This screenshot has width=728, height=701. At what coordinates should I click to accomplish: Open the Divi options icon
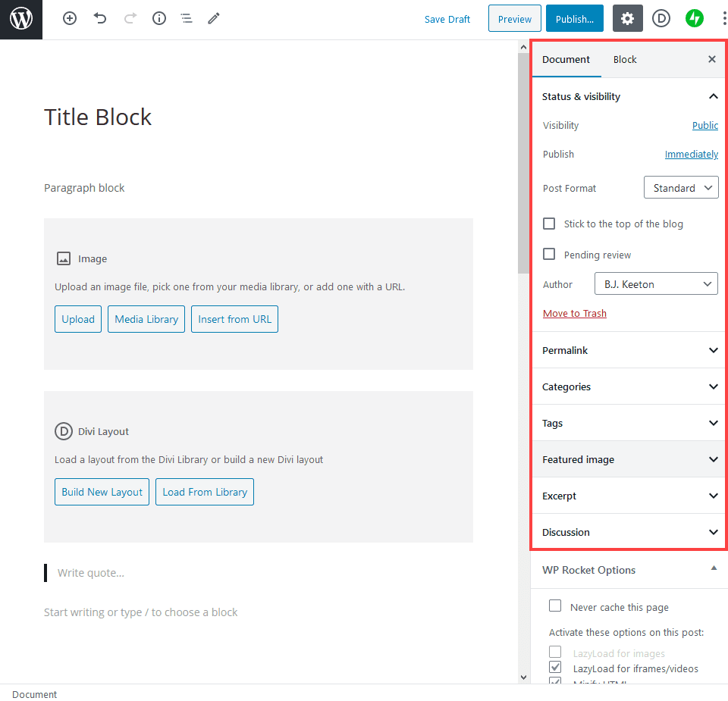(x=661, y=18)
